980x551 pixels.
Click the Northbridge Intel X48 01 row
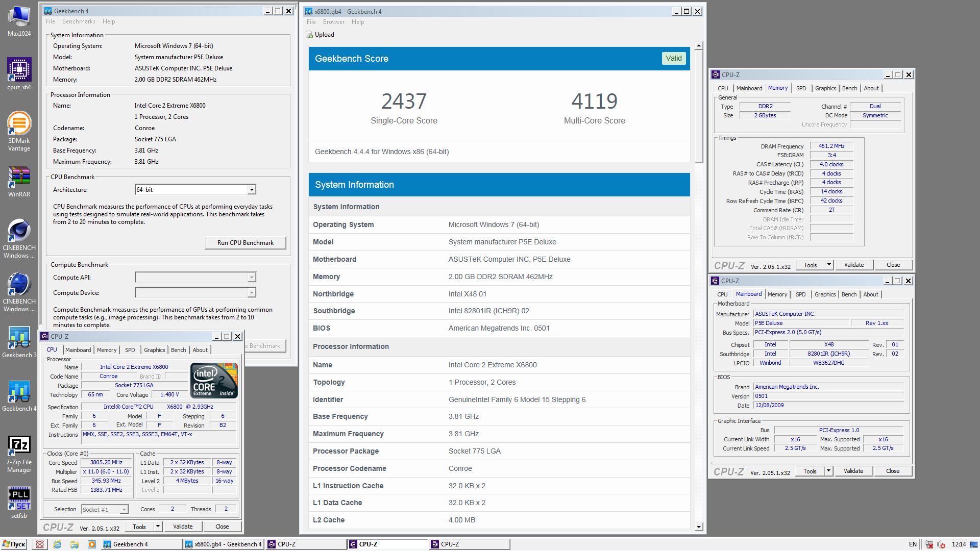pyautogui.click(x=499, y=294)
